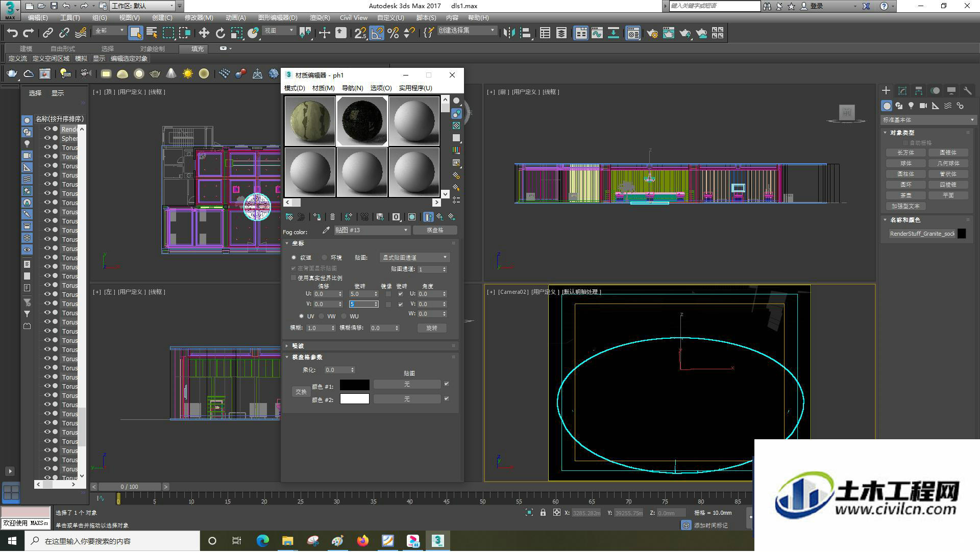This screenshot has height=552, width=980.
Task: Select the Shapes category icon
Action: click(x=899, y=106)
